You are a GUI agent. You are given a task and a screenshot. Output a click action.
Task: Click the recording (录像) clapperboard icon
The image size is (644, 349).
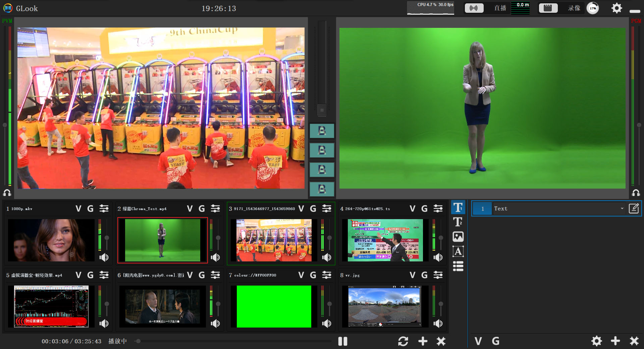tap(548, 8)
